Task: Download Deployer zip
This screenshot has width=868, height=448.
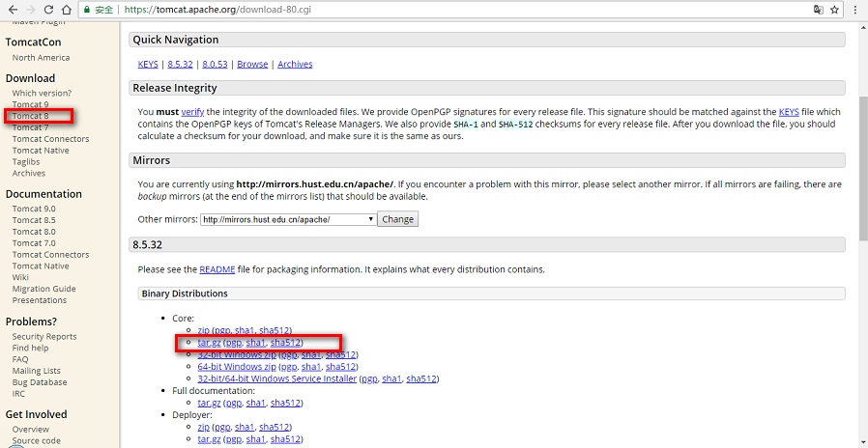Action: pyautogui.click(x=203, y=427)
